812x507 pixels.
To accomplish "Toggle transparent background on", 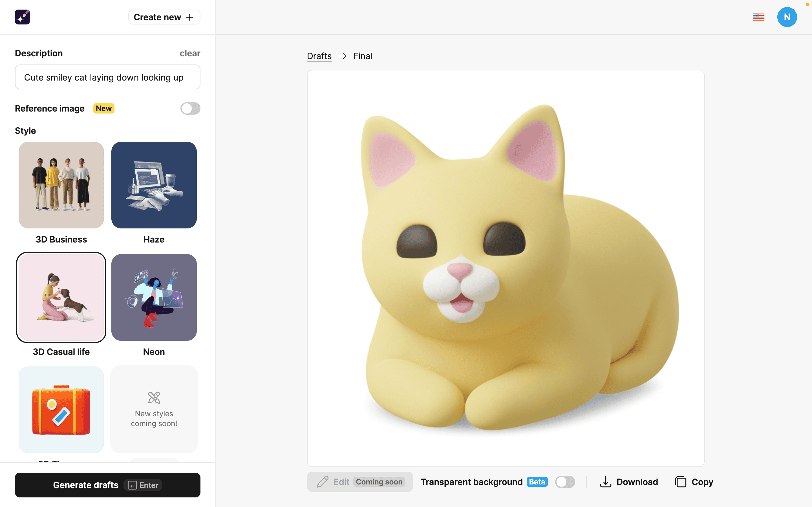I will click(x=564, y=481).
